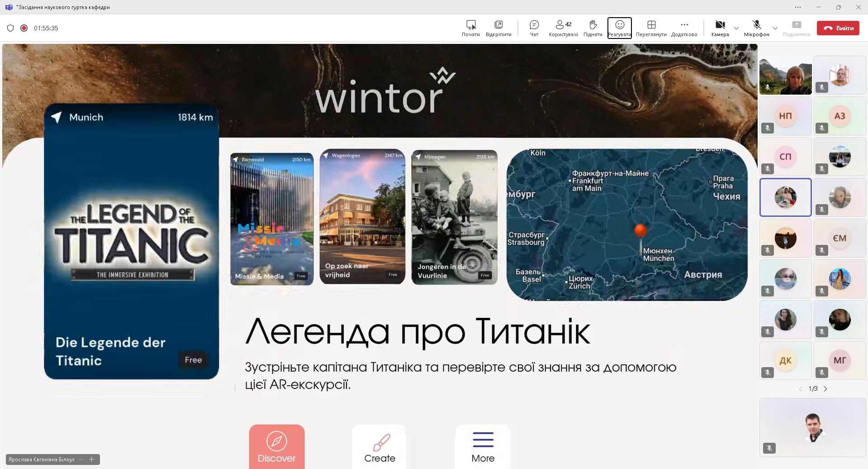Leave the meeting with Вийти
This screenshot has height=469, width=868.
point(838,28)
